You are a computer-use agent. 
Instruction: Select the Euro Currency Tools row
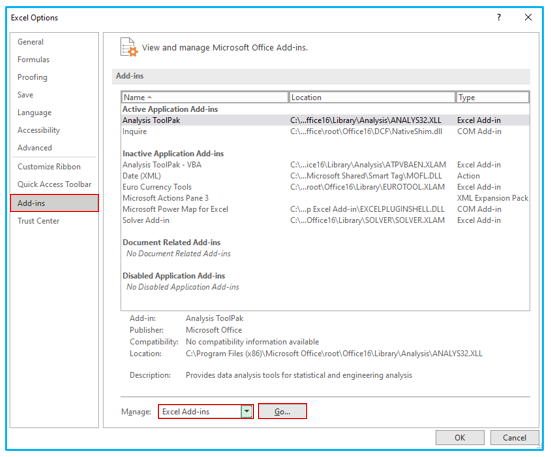click(x=325, y=187)
